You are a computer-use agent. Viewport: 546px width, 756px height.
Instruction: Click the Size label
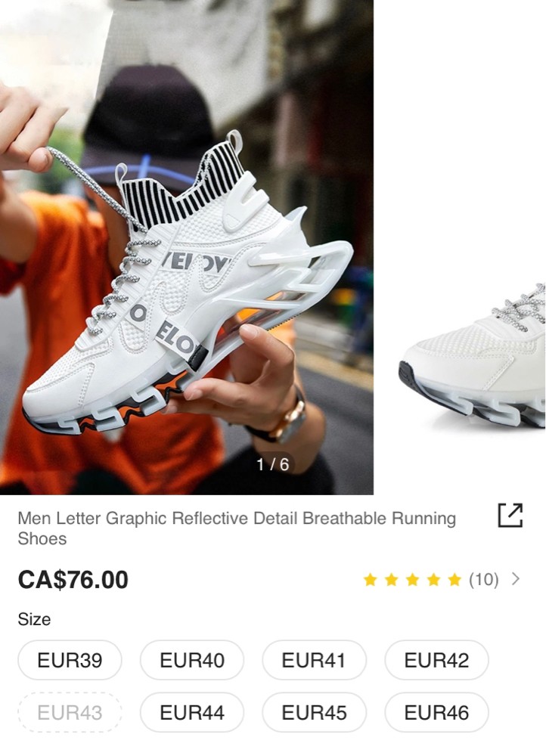[34, 619]
